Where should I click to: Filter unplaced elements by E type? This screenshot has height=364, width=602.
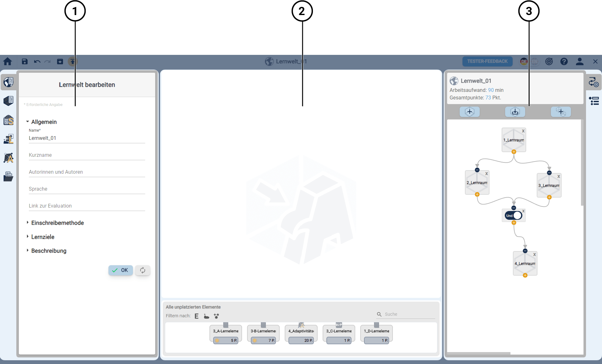197,316
